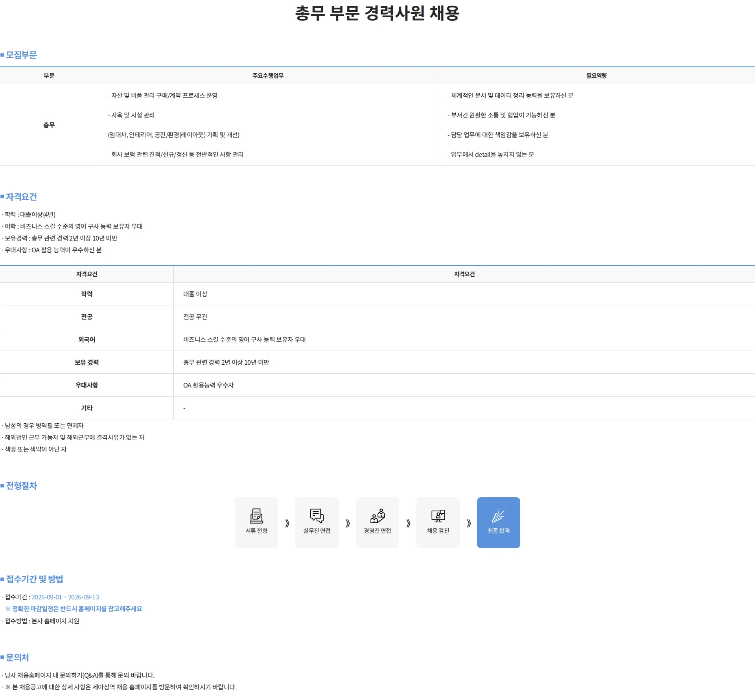Click the arrow after 실무진 면접

coord(348,523)
